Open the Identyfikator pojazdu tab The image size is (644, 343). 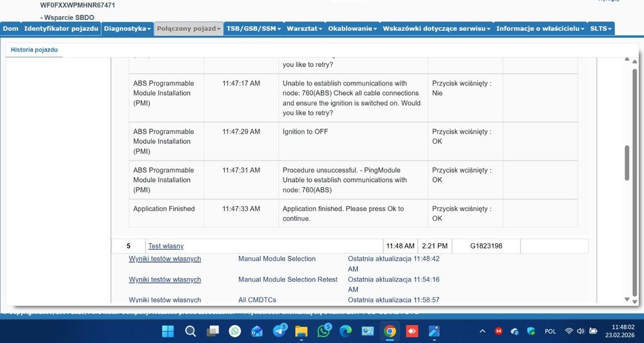61,29
